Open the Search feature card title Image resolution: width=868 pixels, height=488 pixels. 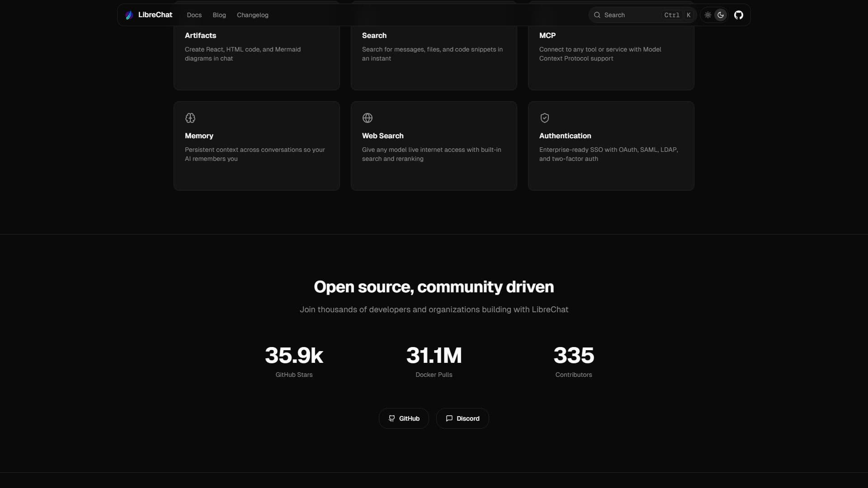pos(374,35)
